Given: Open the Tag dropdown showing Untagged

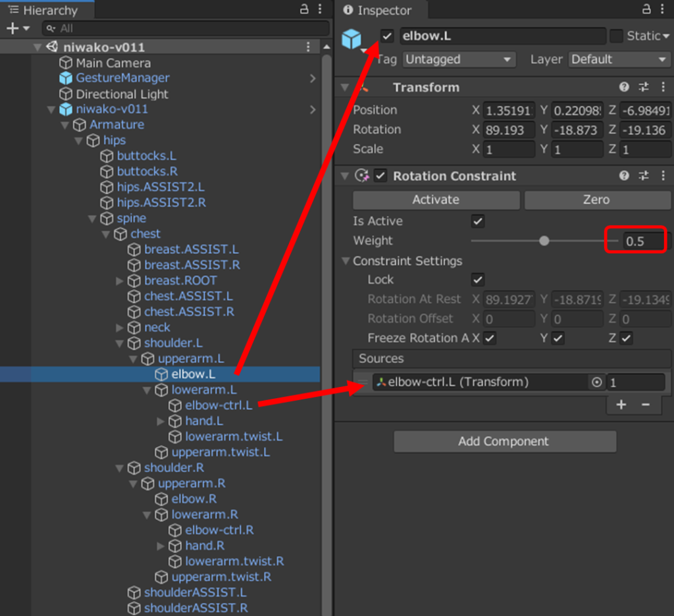Looking at the screenshot, I should click(458, 59).
